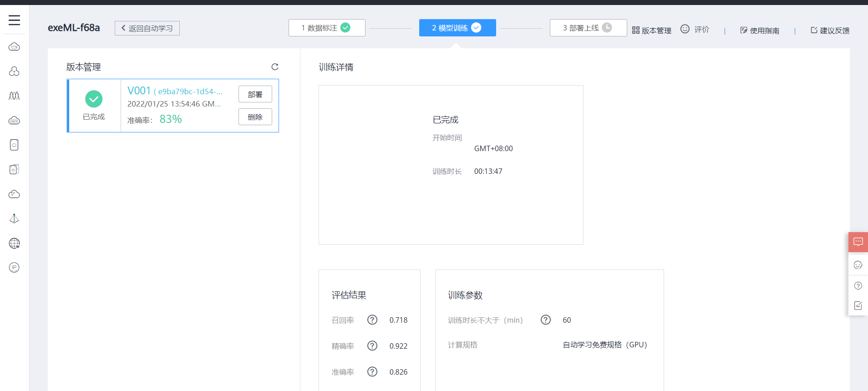Click the e9ba79bc-1d54 version ID
This screenshot has width=868, height=391.
[x=188, y=91]
